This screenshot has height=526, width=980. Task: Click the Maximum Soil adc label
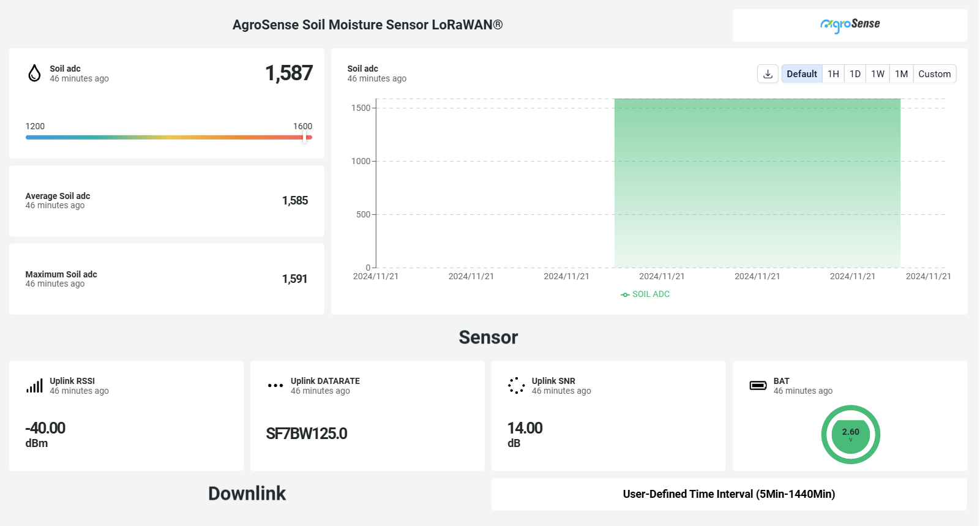pyautogui.click(x=61, y=274)
